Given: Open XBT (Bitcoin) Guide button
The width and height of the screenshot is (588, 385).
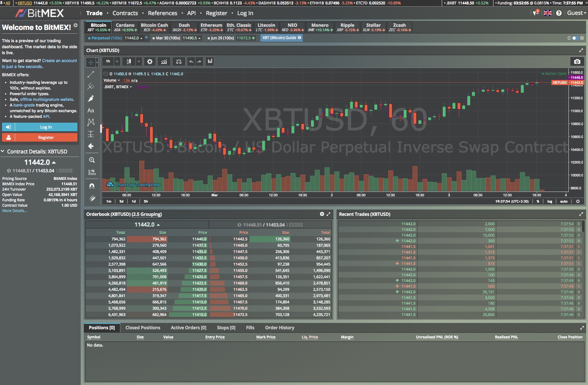Looking at the screenshot, I should pyautogui.click(x=281, y=38).
